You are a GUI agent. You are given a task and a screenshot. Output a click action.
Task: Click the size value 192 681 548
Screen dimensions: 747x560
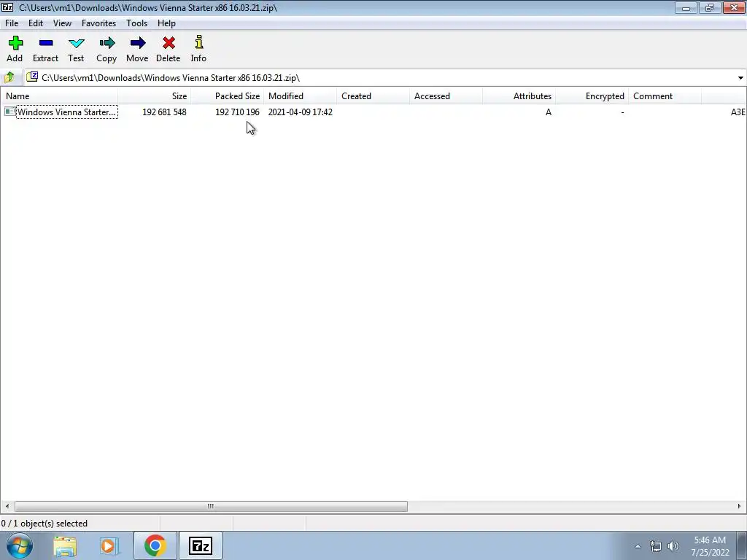coord(164,112)
